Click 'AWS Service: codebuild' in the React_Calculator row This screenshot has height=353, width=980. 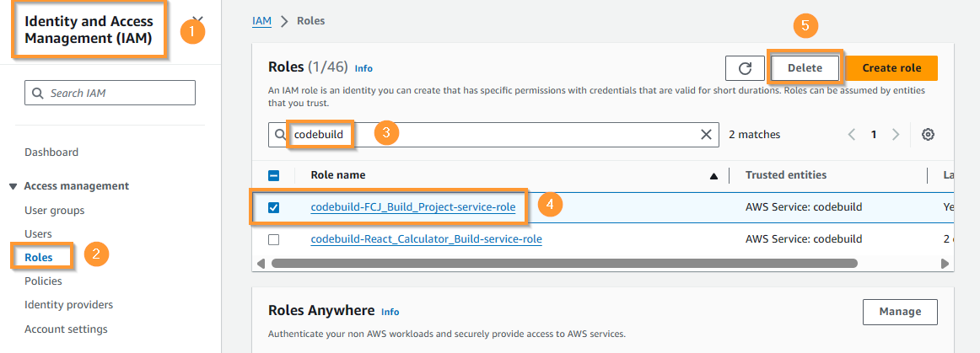tap(804, 238)
